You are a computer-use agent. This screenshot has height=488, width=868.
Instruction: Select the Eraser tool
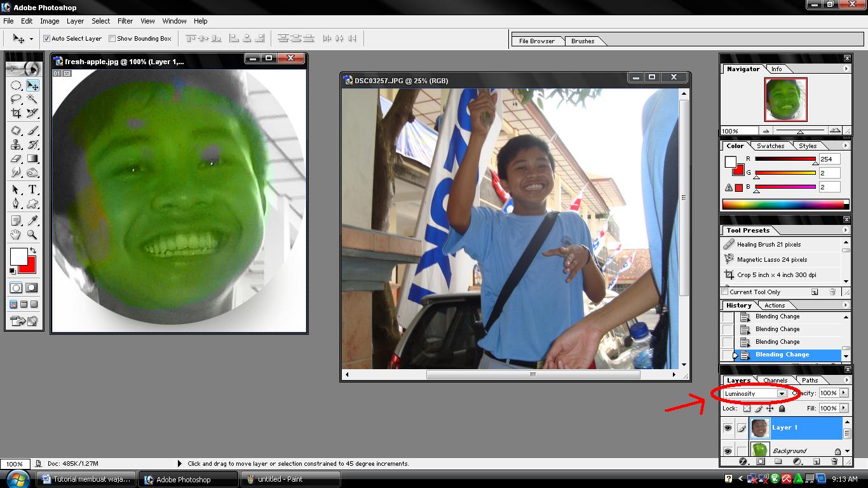click(16, 158)
